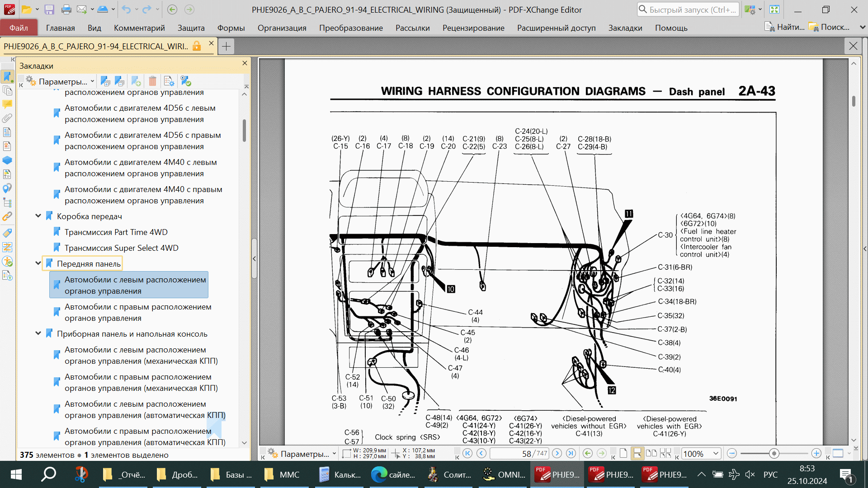Viewport: 868px width, 488px height.
Task: Select bookmark Трансмиссия Super Select 4WD
Action: click(x=121, y=248)
